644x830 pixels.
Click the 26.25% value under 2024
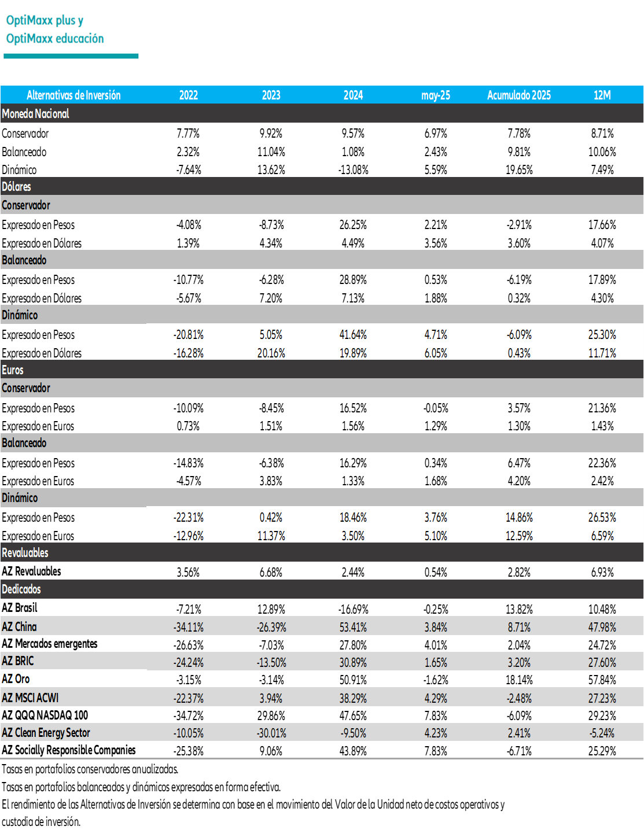(354, 225)
